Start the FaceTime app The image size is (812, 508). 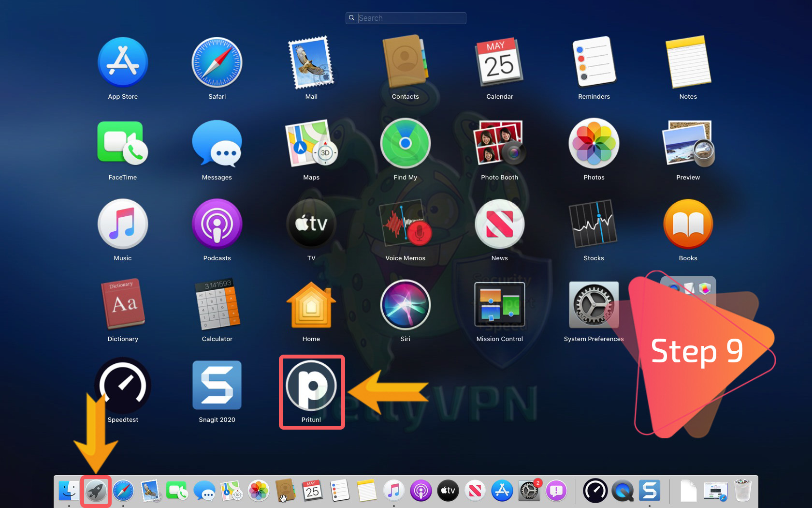(122, 144)
